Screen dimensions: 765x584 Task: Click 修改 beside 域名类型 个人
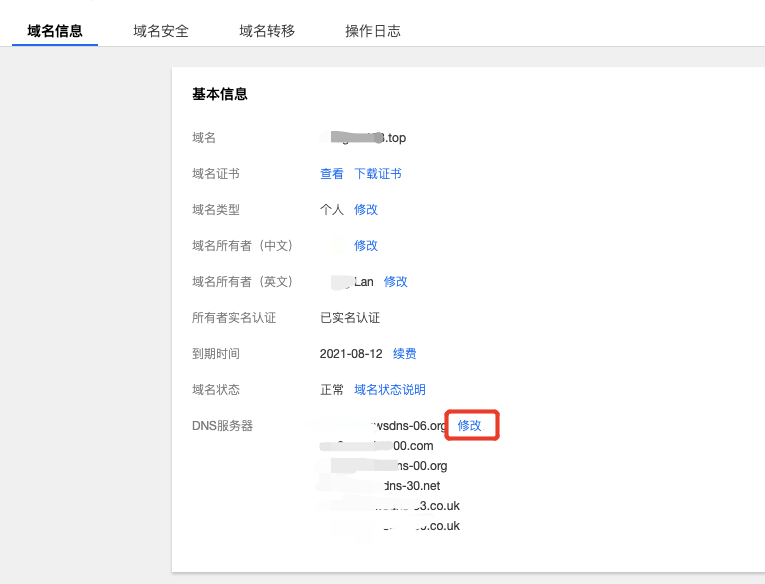click(x=366, y=210)
